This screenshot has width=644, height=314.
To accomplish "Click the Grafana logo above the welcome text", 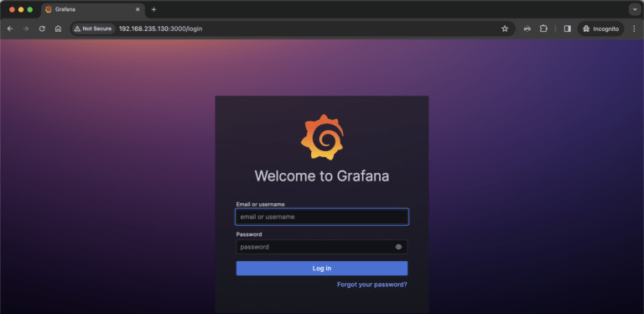I will point(322,137).
